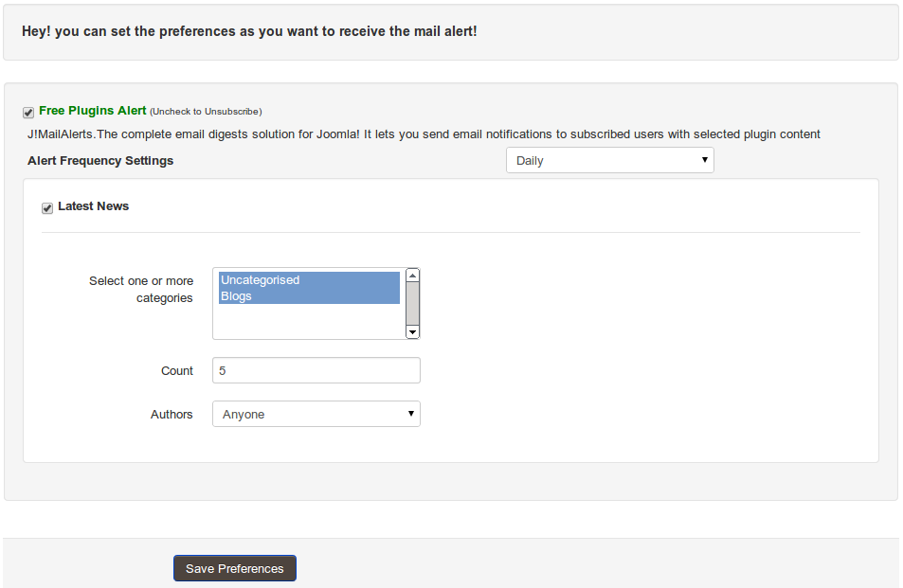
Task: Uncheck the Free Plugins Alert checkbox
Action: click(x=28, y=113)
